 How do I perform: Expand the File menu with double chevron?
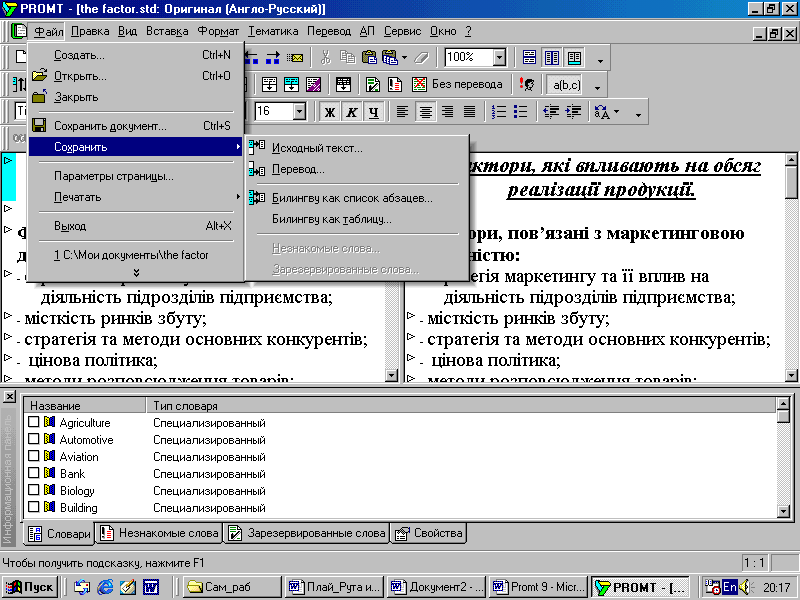136,273
